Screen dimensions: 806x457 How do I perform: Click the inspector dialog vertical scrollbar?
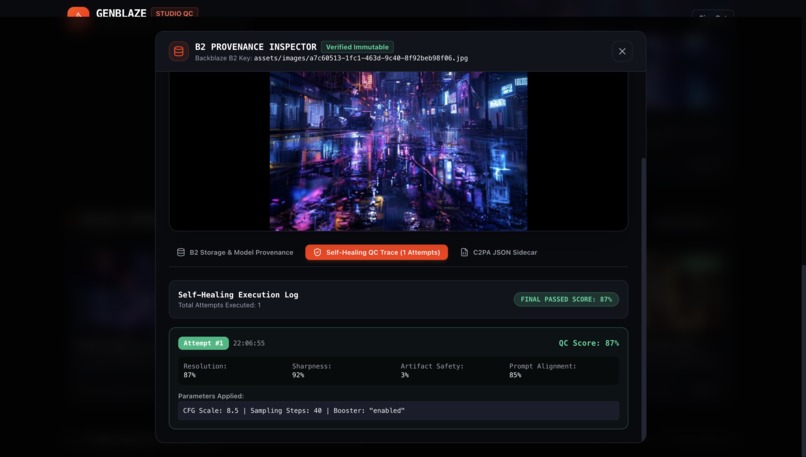[643, 298]
